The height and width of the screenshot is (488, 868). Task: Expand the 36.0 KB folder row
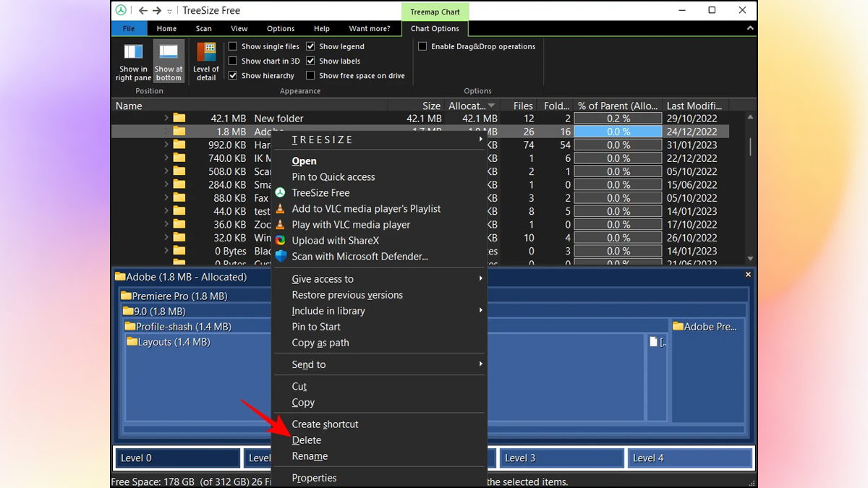(x=166, y=224)
